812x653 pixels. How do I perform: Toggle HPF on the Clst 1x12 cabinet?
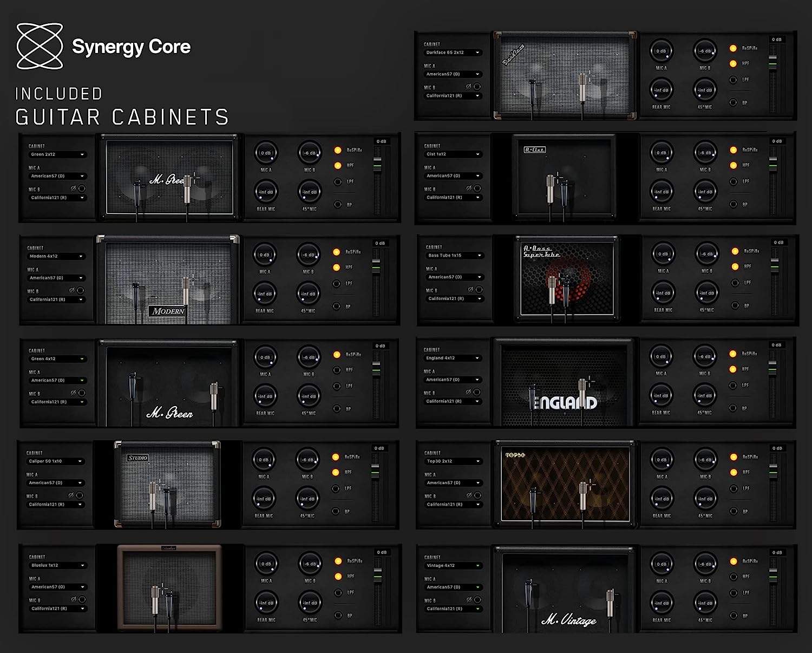[x=734, y=165]
